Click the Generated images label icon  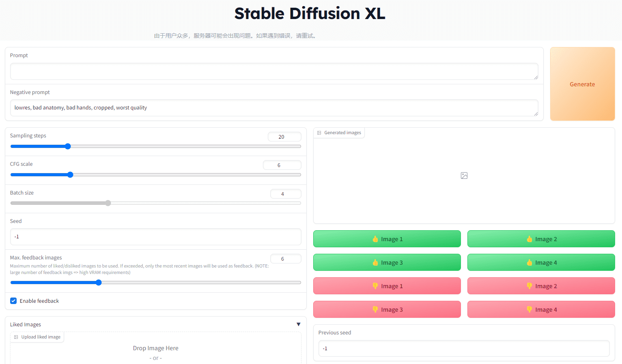click(x=319, y=133)
